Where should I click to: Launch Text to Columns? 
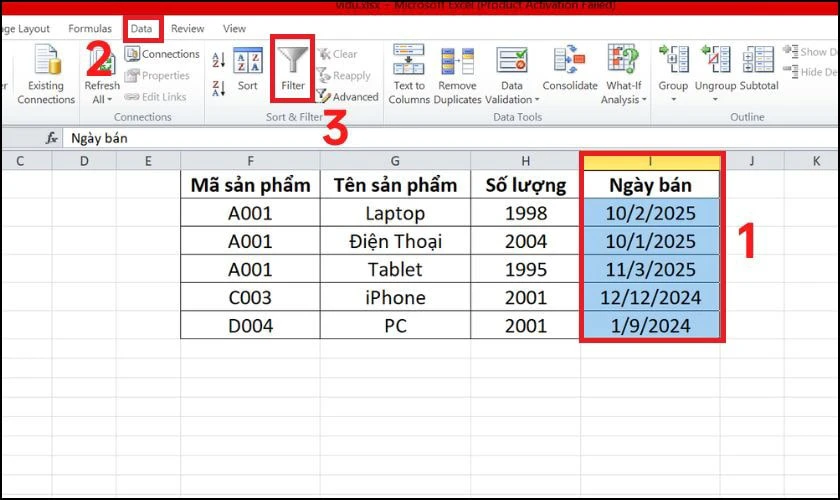coord(409,74)
